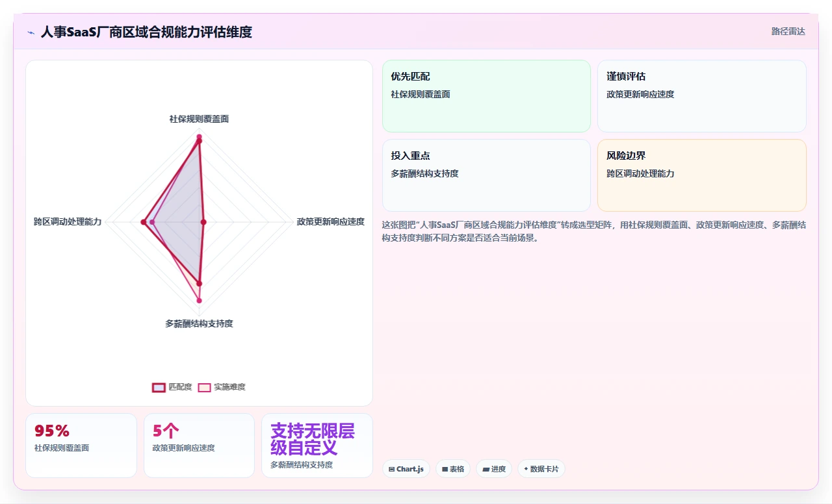Screen dimensions: 832x504
Task: Click the 进度 chip icon
Action: (x=486, y=469)
